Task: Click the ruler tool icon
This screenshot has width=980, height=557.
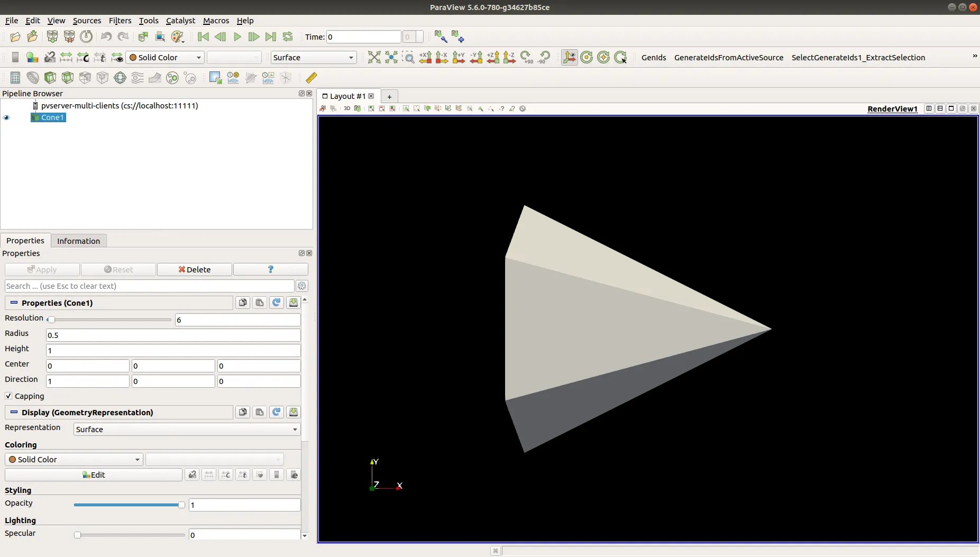Action: [x=312, y=78]
